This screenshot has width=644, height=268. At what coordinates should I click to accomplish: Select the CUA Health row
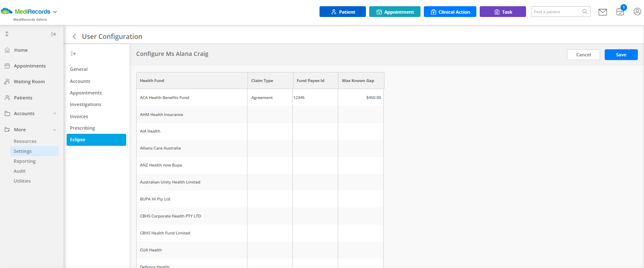260,250
